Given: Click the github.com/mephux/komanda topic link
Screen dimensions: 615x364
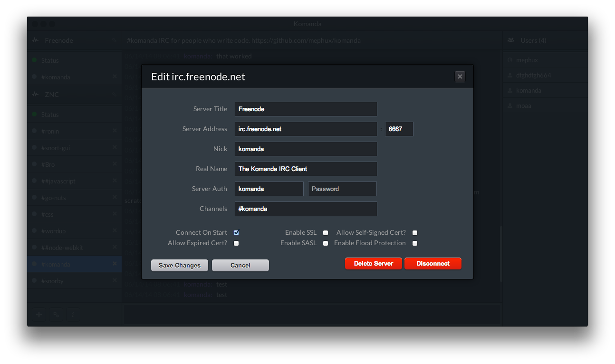Looking at the screenshot, I should [x=306, y=40].
